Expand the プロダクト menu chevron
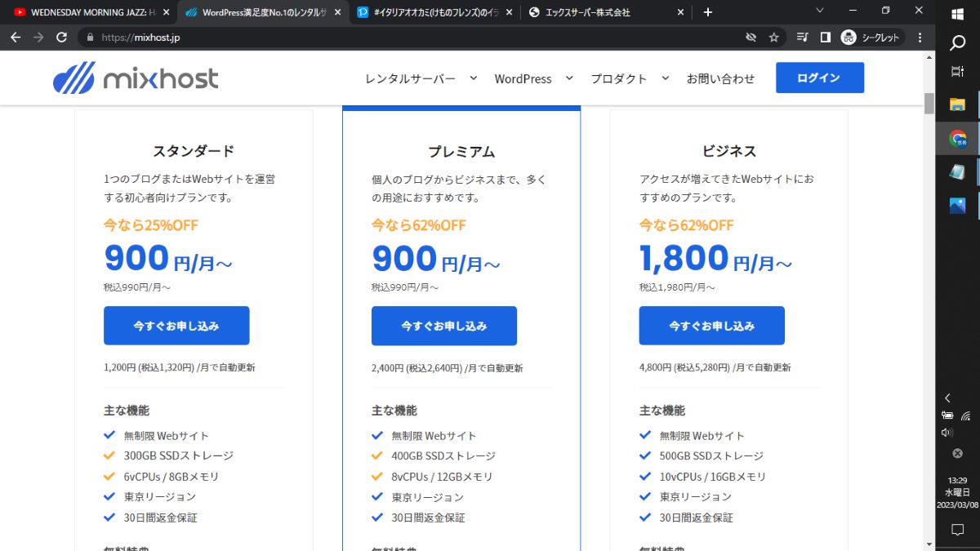This screenshot has width=980, height=551. [x=665, y=78]
